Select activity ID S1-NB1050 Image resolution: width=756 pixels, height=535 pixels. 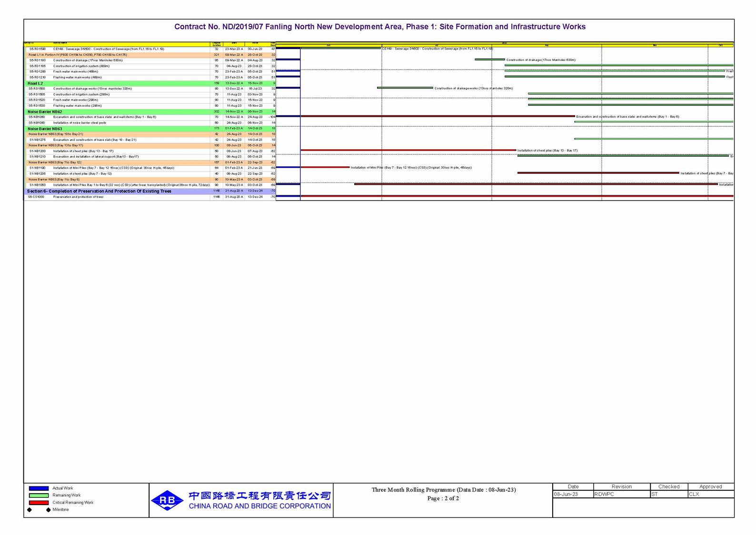point(38,185)
